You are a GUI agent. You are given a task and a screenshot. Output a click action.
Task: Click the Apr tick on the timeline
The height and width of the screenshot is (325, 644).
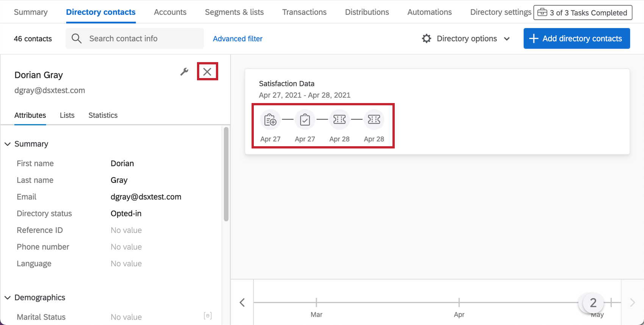[459, 303]
